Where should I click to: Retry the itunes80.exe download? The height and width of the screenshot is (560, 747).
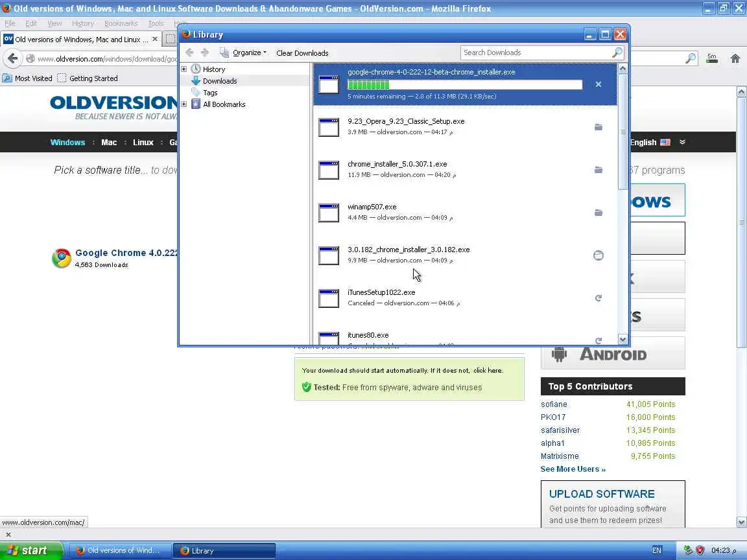pos(599,340)
